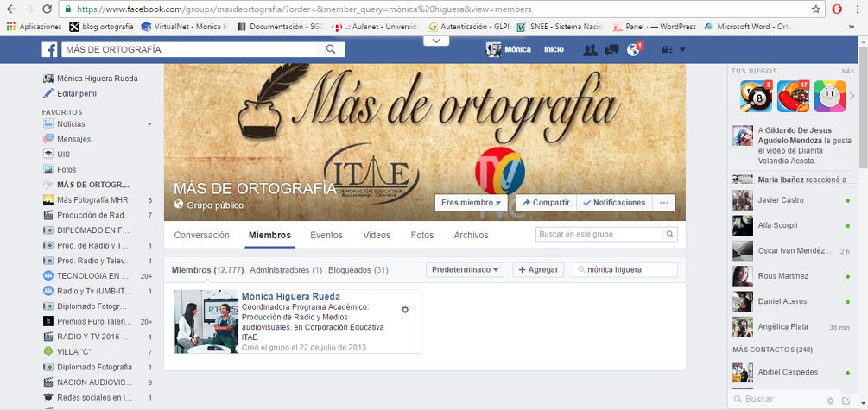
Task: Open the Fotos tab of the group
Action: [x=421, y=235]
